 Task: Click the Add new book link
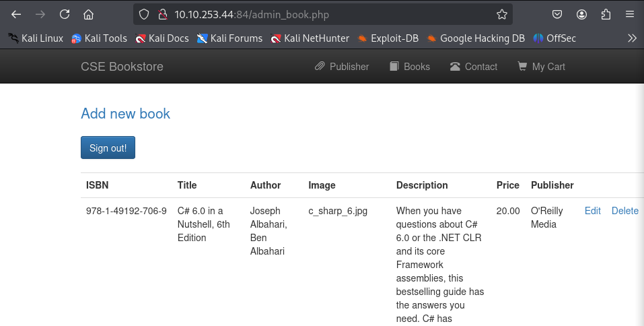(125, 113)
